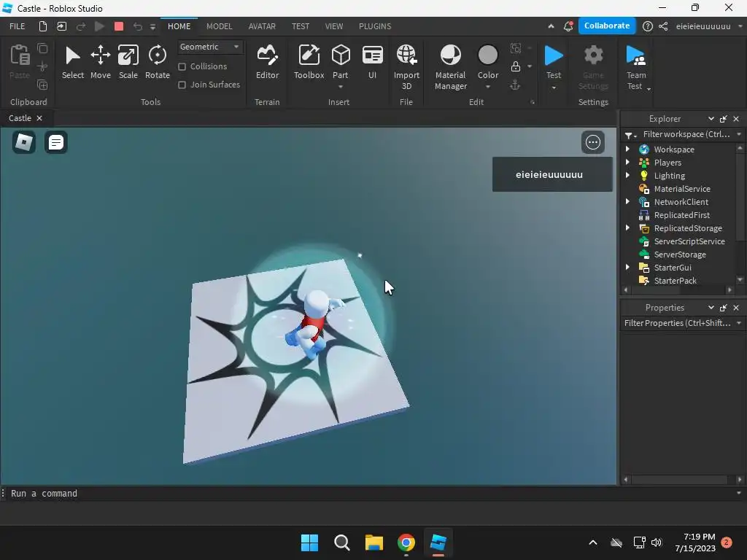
Task: Switch to the AVATAR tab
Action: [262, 26]
